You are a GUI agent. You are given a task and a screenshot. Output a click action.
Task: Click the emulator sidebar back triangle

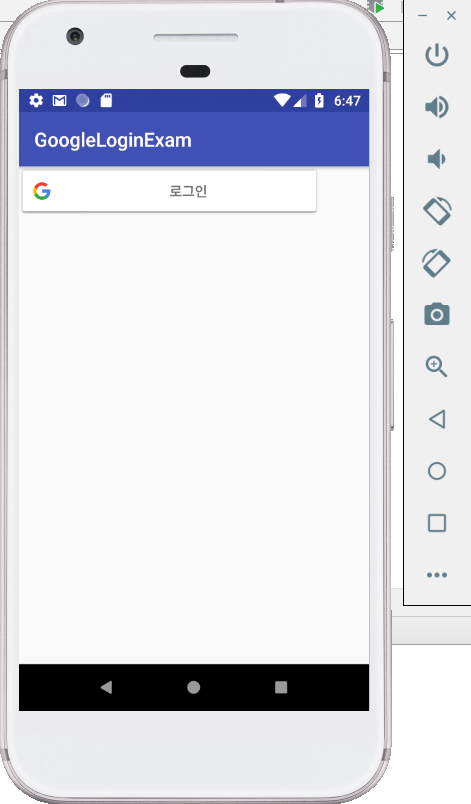[x=437, y=419]
